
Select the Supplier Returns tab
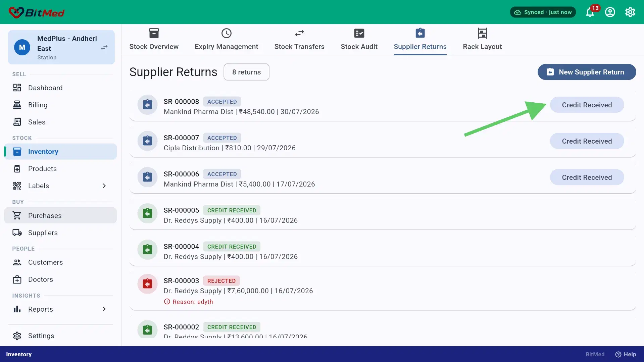(x=420, y=40)
